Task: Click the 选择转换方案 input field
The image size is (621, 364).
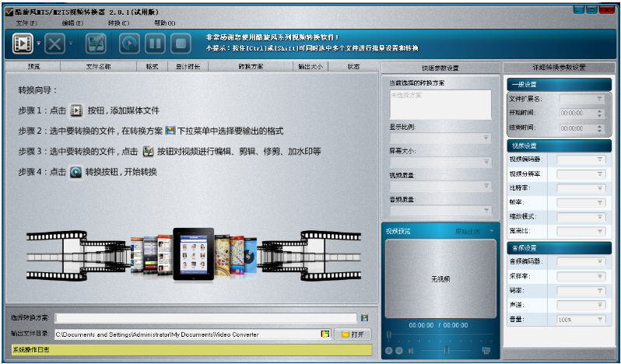Action: [206, 318]
